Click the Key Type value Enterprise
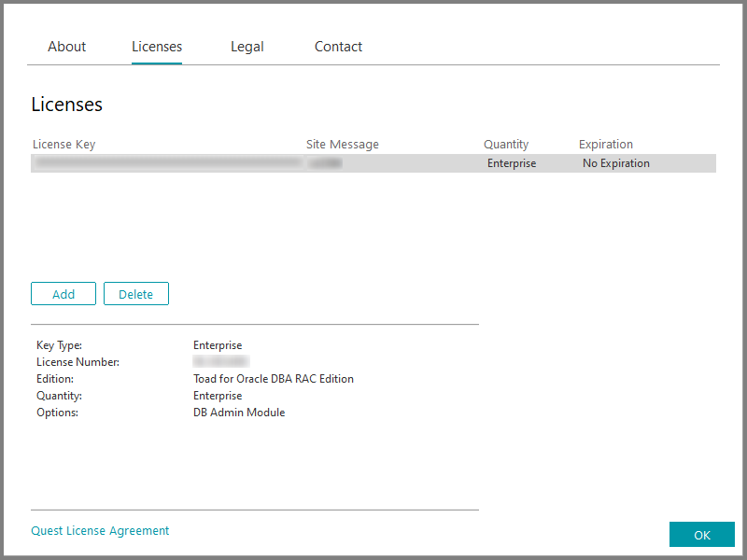Image resolution: width=747 pixels, height=560 pixels. [218, 345]
